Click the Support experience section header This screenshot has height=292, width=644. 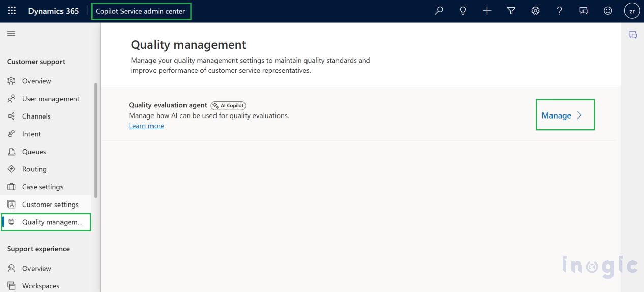(x=39, y=249)
